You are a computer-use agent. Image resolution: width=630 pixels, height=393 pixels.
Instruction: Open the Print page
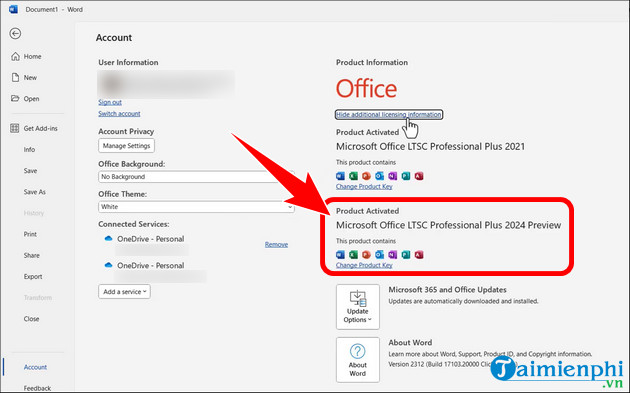click(30, 234)
